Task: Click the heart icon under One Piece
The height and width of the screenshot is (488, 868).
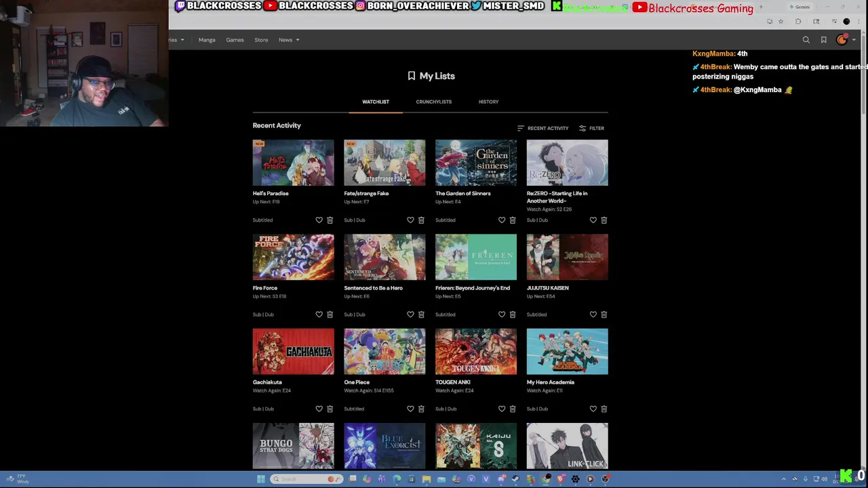Action: 410,409
